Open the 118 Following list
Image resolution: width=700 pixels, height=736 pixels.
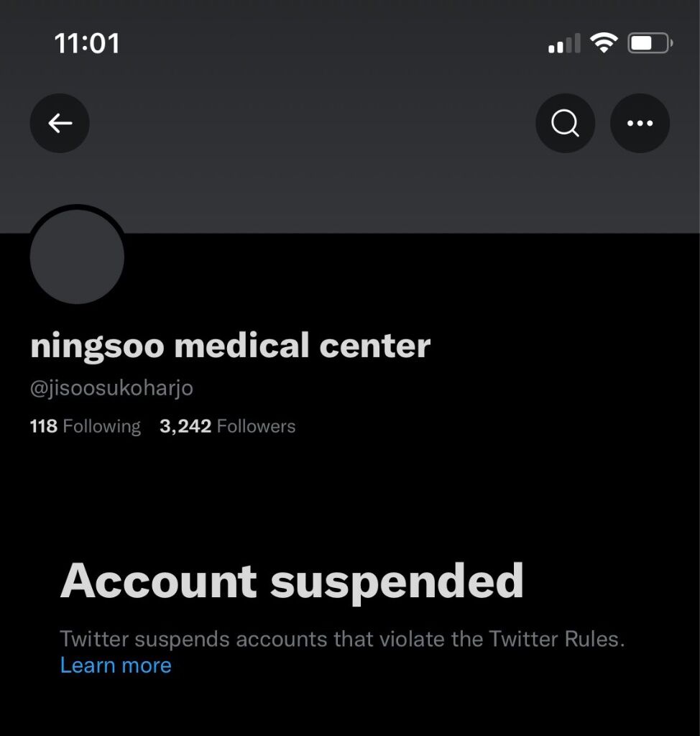tap(85, 426)
